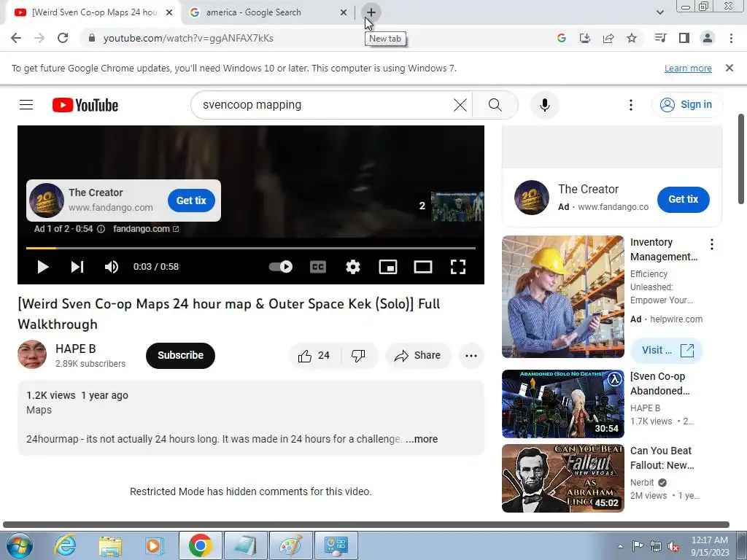Click the upcoming video preview thumbnail in the player
The height and width of the screenshot is (560, 747).
coord(457,206)
